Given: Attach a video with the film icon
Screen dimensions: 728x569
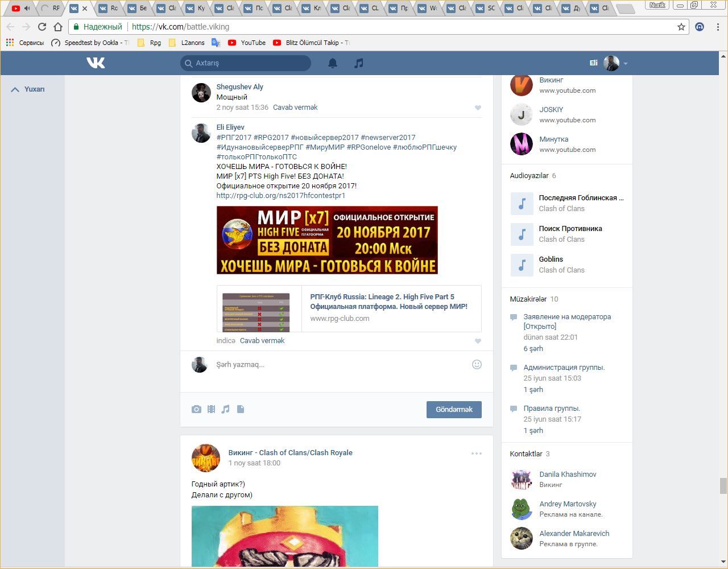Looking at the screenshot, I should [211, 409].
